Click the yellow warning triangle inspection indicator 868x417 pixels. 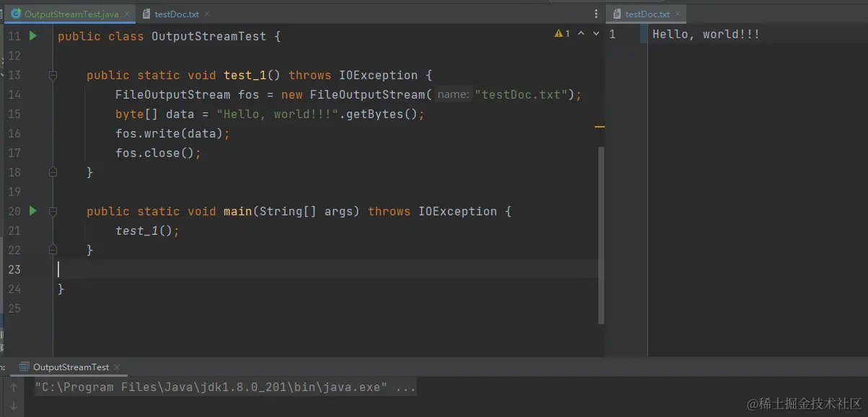tap(559, 34)
